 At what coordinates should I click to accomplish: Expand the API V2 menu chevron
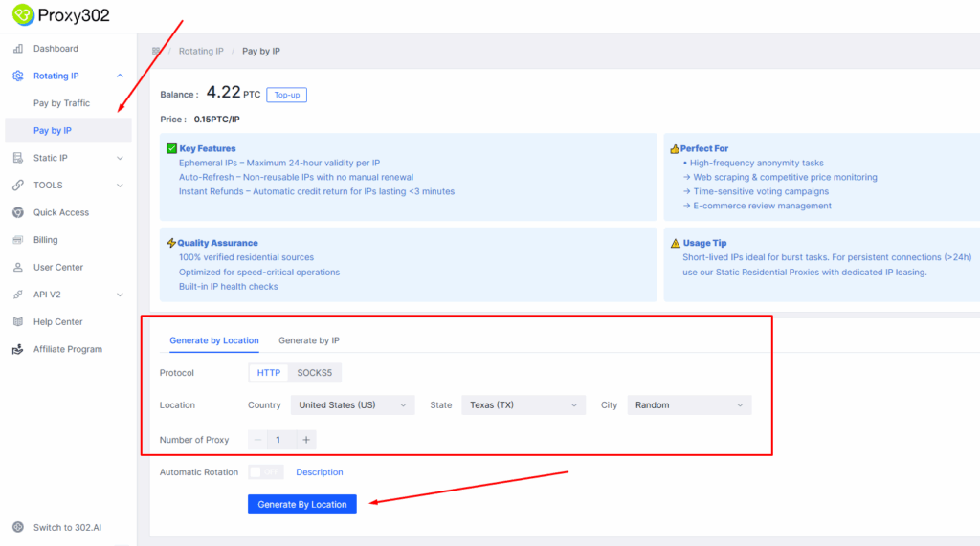pyautogui.click(x=120, y=295)
